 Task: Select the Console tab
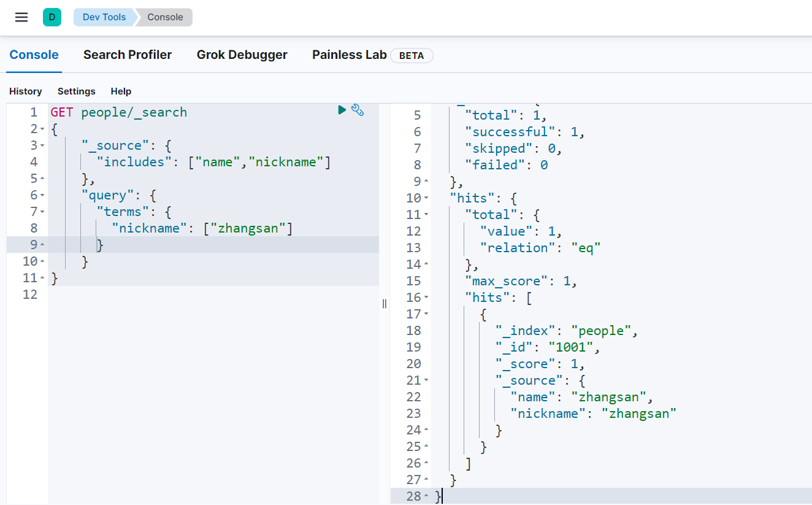coord(34,55)
